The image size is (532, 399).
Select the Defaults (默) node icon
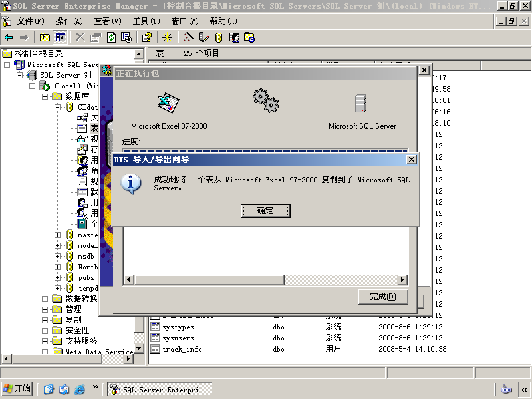point(82,192)
